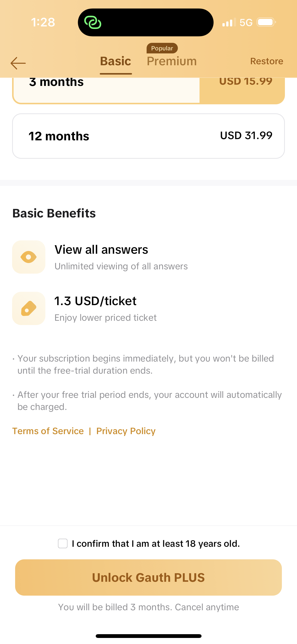Viewport: 297px width, 644px height.
Task: Tap the cellular signal bars icon
Action: tap(229, 23)
